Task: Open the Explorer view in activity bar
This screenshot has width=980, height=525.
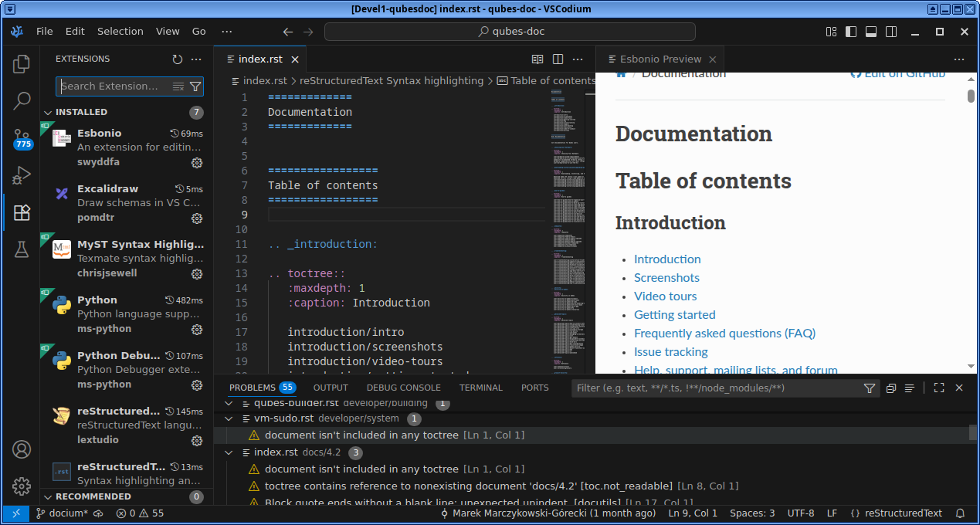Action: point(22,64)
